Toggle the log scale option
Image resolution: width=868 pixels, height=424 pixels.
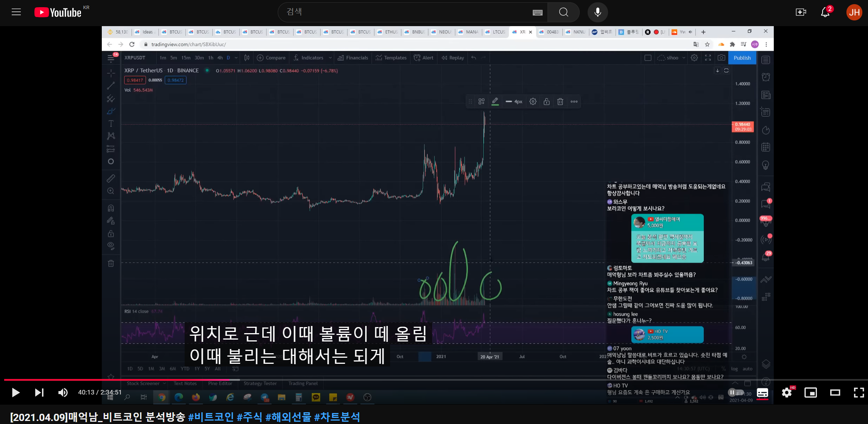(x=734, y=368)
